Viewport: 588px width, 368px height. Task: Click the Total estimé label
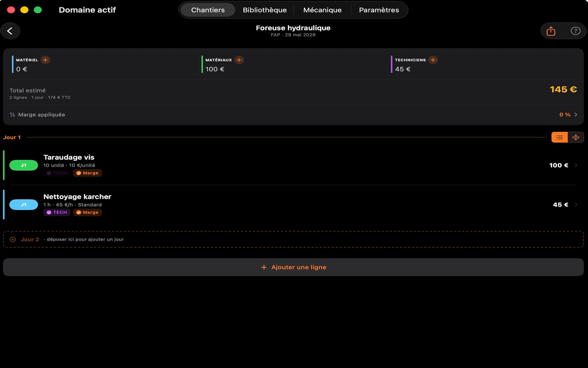(28, 91)
